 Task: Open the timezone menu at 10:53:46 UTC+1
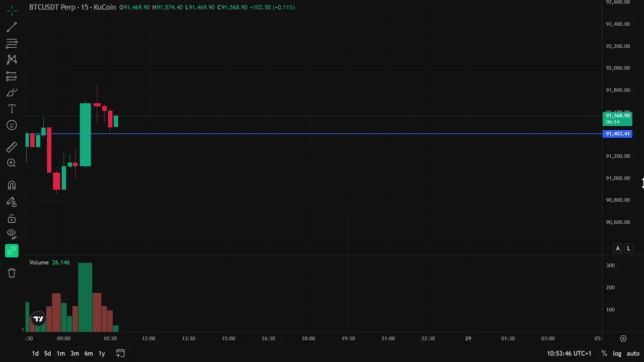(x=569, y=353)
